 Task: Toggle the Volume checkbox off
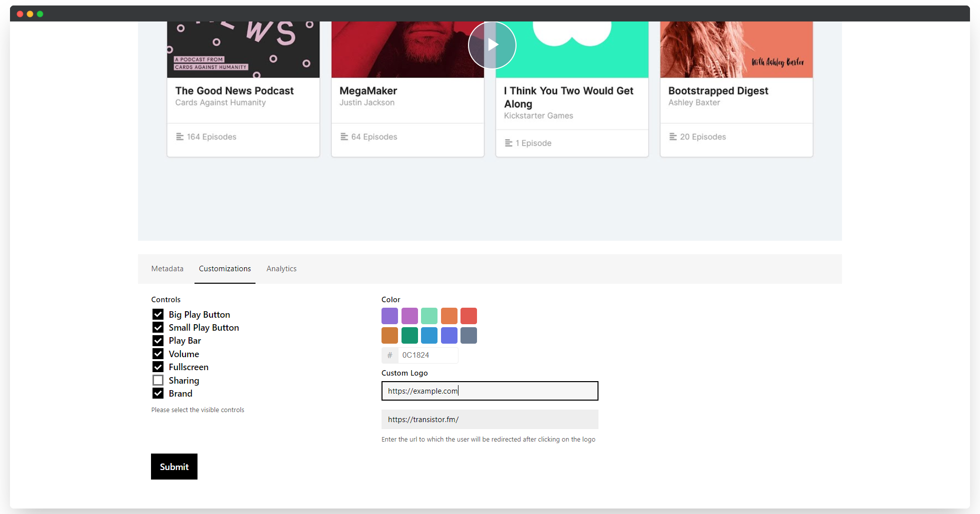[x=158, y=354]
